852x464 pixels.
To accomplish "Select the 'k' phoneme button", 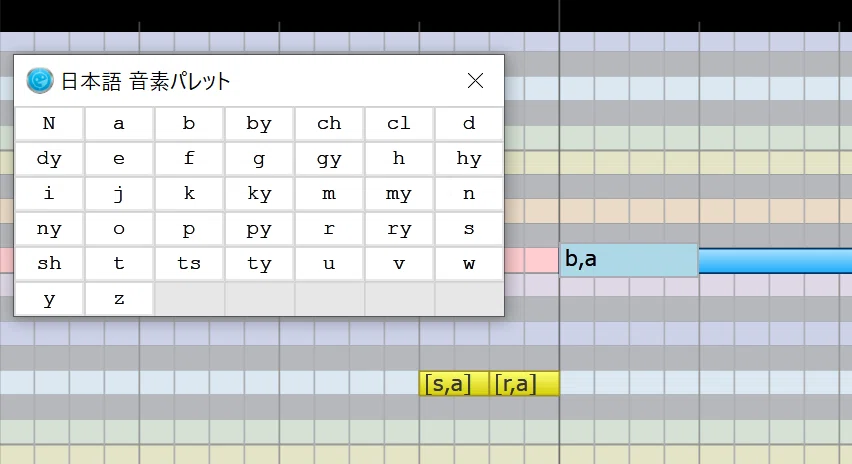I will click(x=189, y=193).
